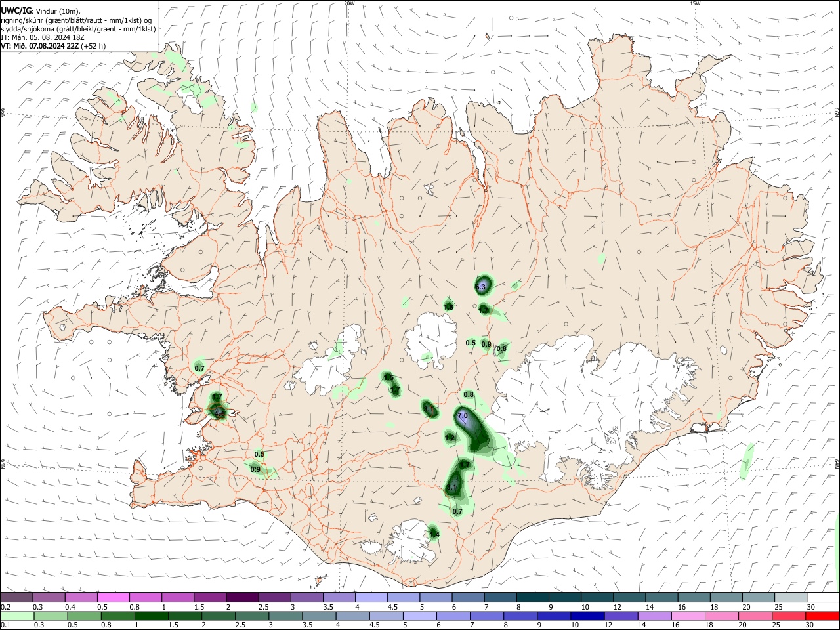Pick the pale gray 25–30 swatch in the snow legend
Viewport: 840px width, 630px height.
[790, 597]
